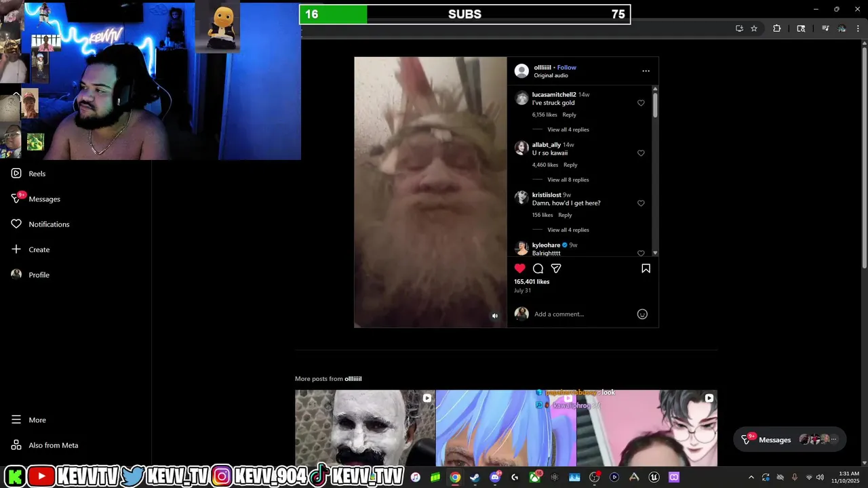This screenshot has height=488, width=868.
Task: Click the SUBS goal progress bar overlay
Action: tap(465, 14)
